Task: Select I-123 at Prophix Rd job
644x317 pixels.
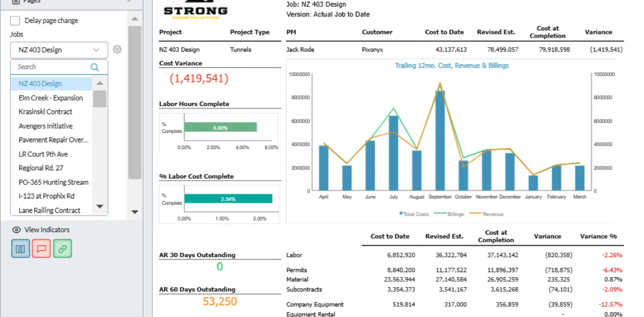Action: [x=51, y=196]
